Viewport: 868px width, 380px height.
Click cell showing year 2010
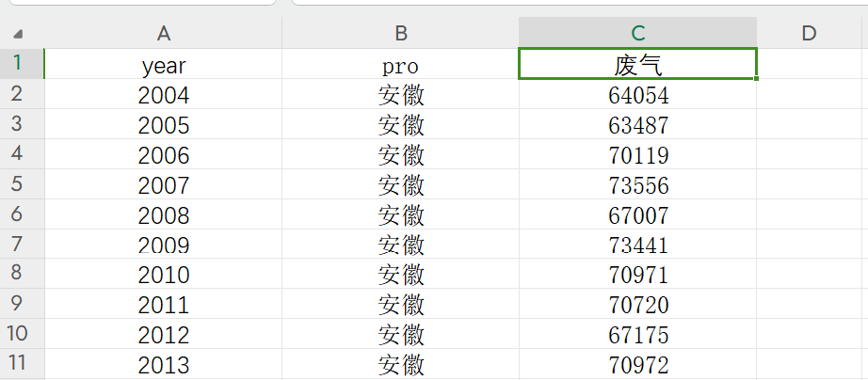point(164,276)
